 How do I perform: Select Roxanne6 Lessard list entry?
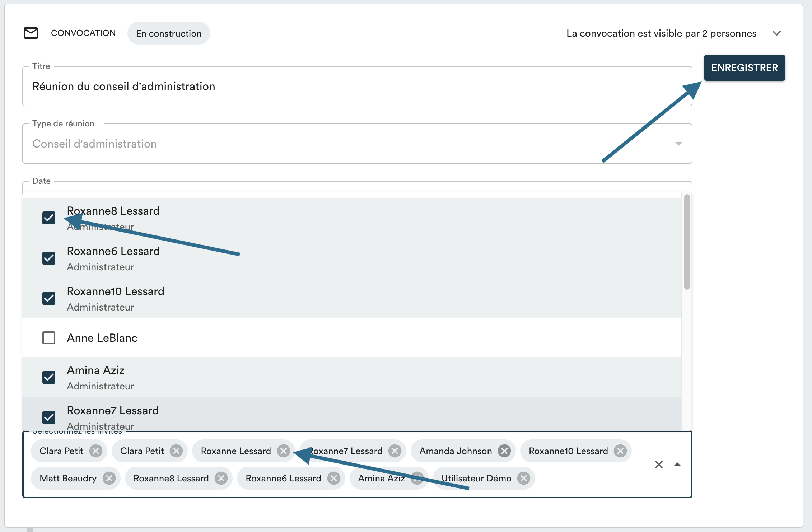point(113,258)
